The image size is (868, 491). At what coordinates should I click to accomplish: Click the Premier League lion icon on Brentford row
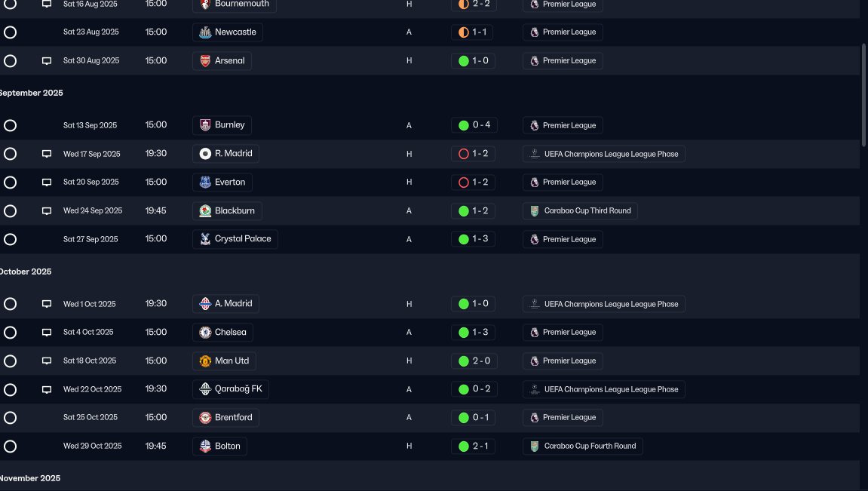(x=534, y=417)
